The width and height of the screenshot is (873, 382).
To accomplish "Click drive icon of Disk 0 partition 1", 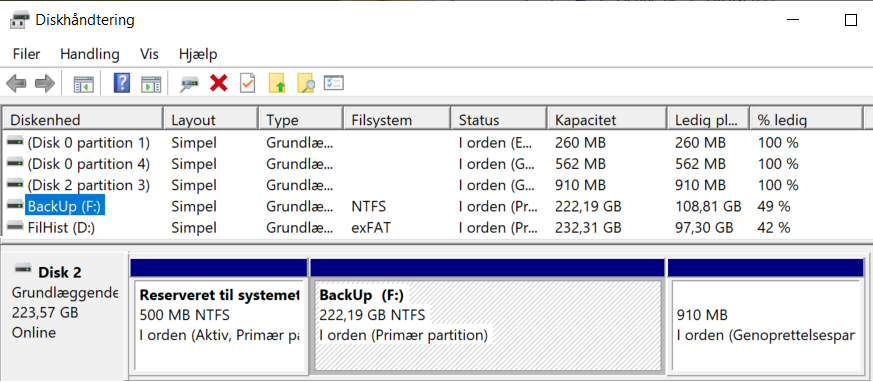I will [16, 143].
